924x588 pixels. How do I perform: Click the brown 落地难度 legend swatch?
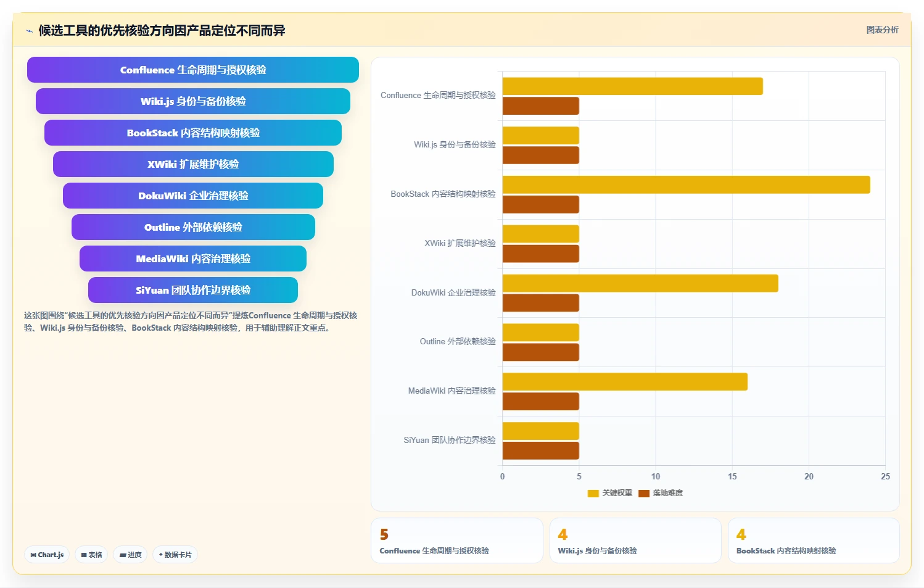point(644,493)
